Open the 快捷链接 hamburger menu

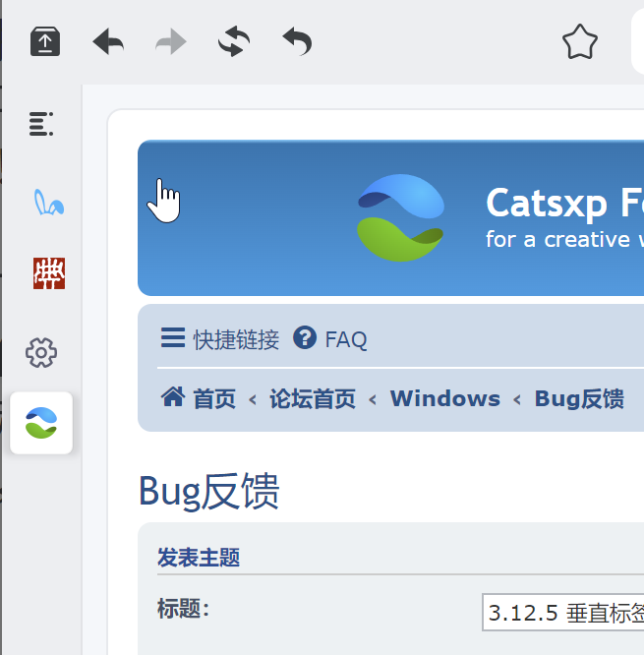(220, 338)
